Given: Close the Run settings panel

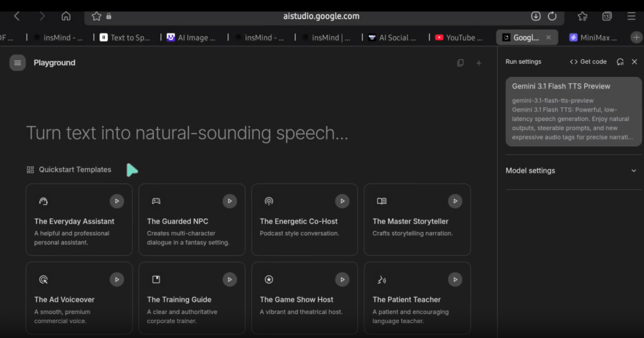Looking at the screenshot, I should (x=634, y=61).
